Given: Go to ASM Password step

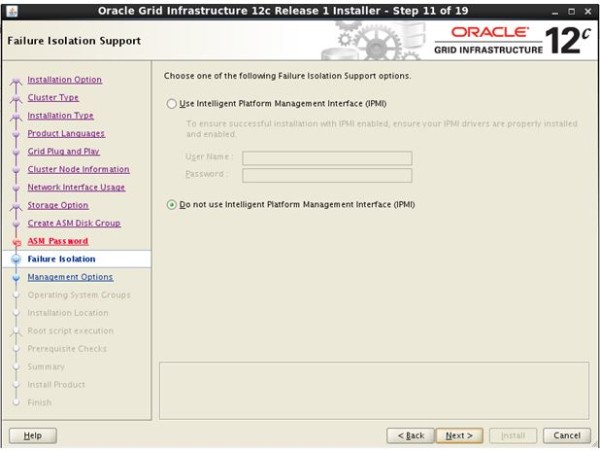Looking at the screenshot, I should click(58, 241).
